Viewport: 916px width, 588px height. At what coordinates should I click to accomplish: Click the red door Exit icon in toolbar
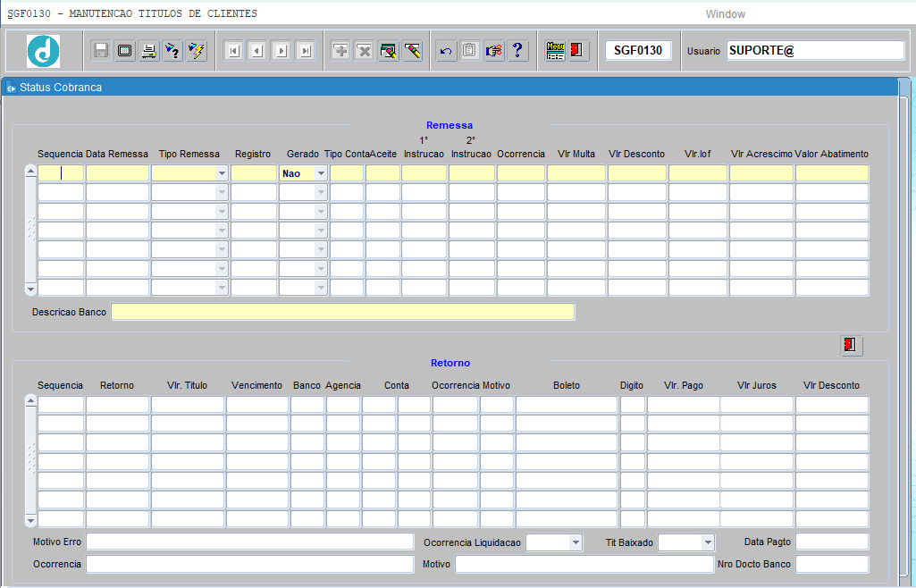tap(577, 51)
